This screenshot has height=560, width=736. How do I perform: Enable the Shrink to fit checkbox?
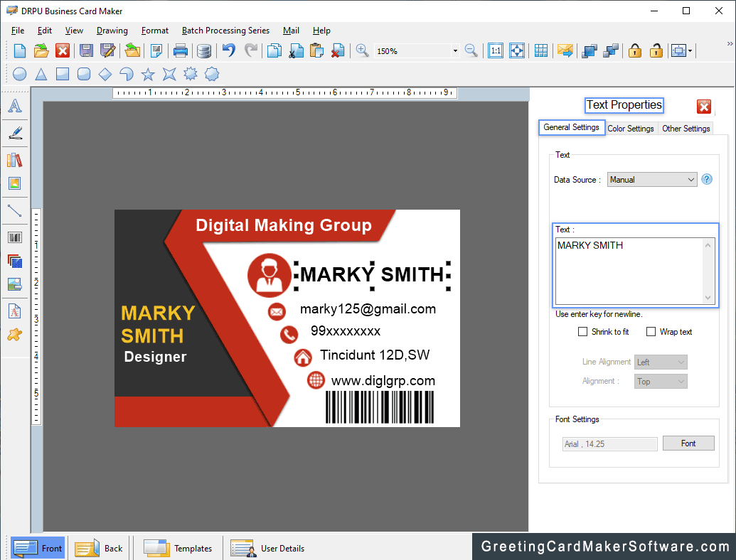(x=582, y=332)
